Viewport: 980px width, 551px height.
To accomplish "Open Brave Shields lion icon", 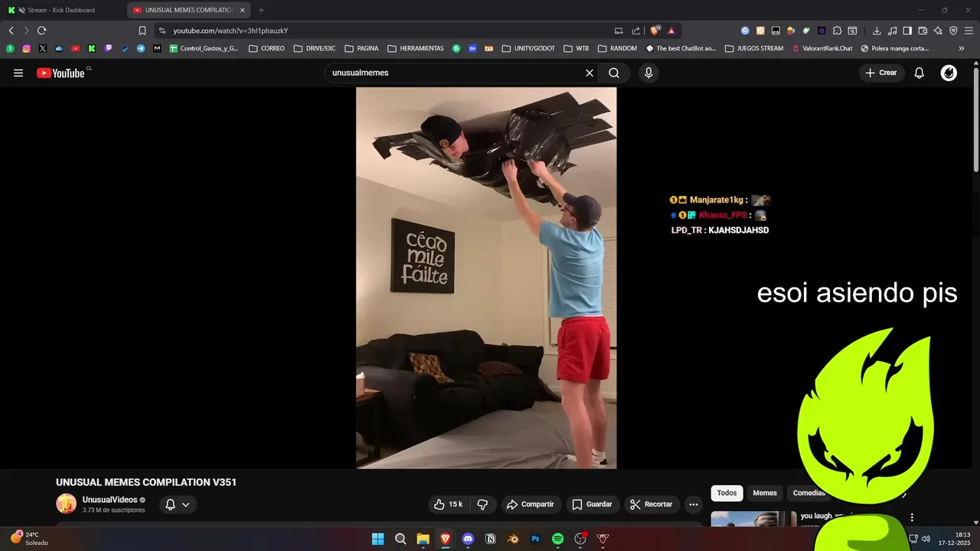I will click(x=655, y=31).
